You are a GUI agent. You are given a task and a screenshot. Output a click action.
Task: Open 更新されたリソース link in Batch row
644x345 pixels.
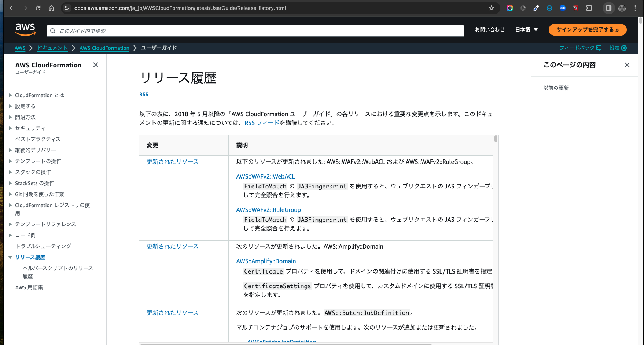pyautogui.click(x=172, y=313)
